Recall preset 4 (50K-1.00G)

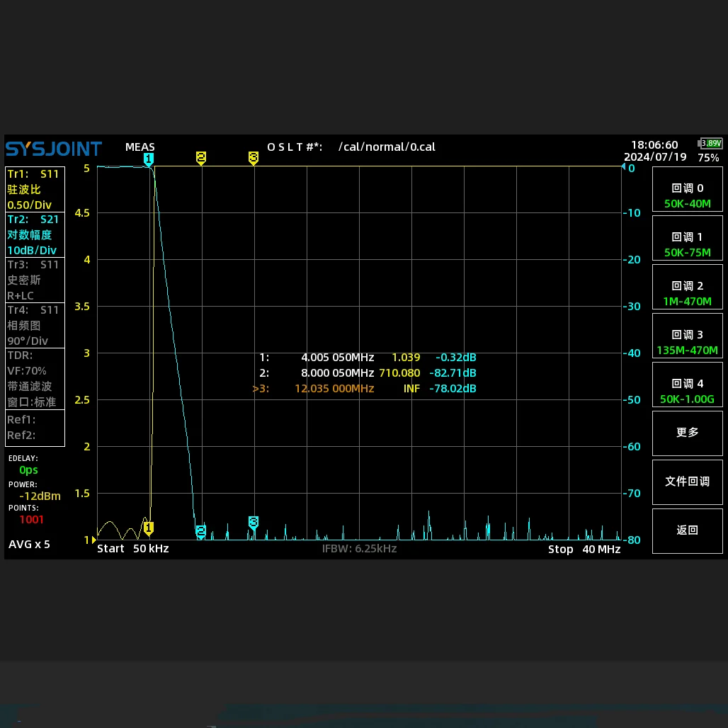point(687,391)
